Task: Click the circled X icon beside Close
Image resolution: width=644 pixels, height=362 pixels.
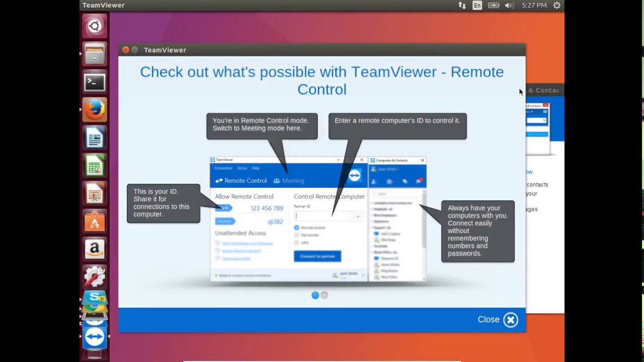Action: coord(511,320)
